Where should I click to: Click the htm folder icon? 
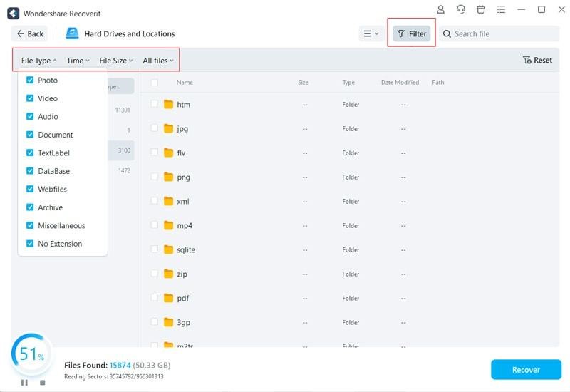169,105
